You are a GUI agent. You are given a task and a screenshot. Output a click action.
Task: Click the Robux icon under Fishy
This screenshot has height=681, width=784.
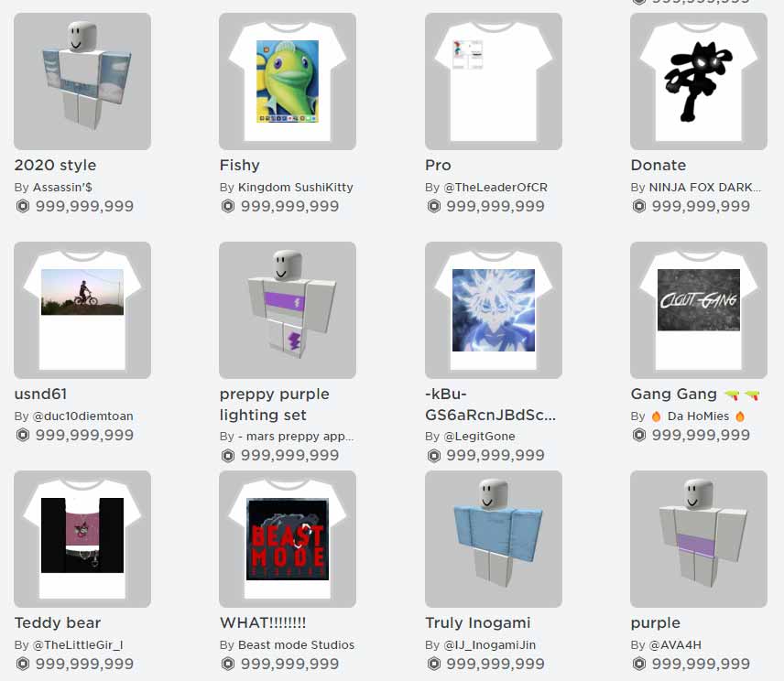point(228,206)
